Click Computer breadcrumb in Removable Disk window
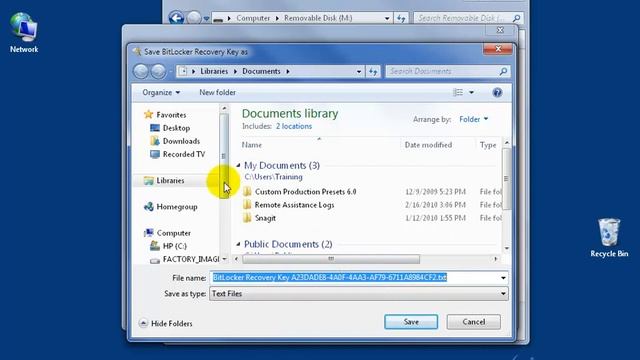The image size is (640, 360). point(253,18)
